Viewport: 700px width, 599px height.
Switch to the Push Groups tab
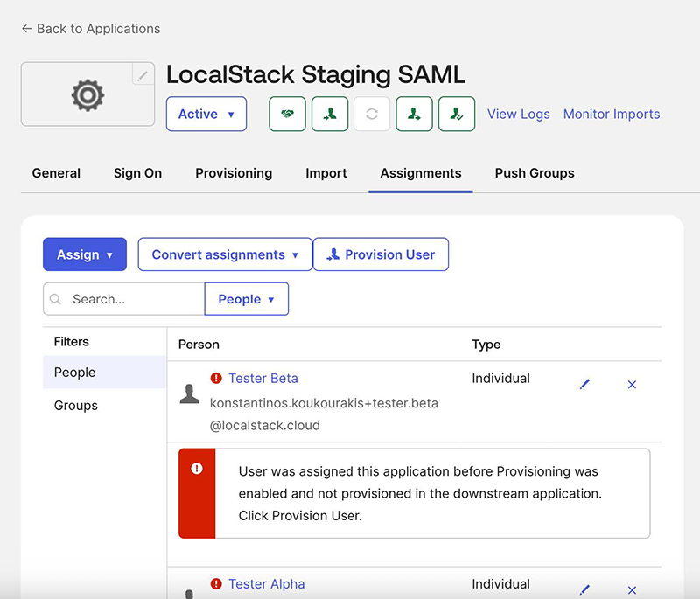point(534,173)
